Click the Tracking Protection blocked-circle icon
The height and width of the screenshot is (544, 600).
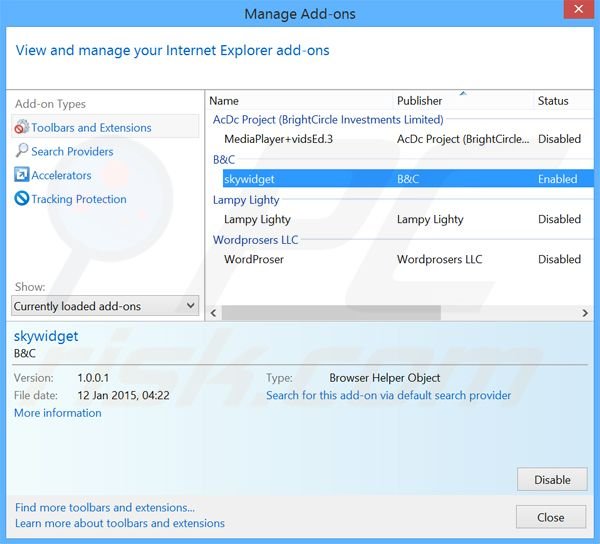(x=21, y=198)
